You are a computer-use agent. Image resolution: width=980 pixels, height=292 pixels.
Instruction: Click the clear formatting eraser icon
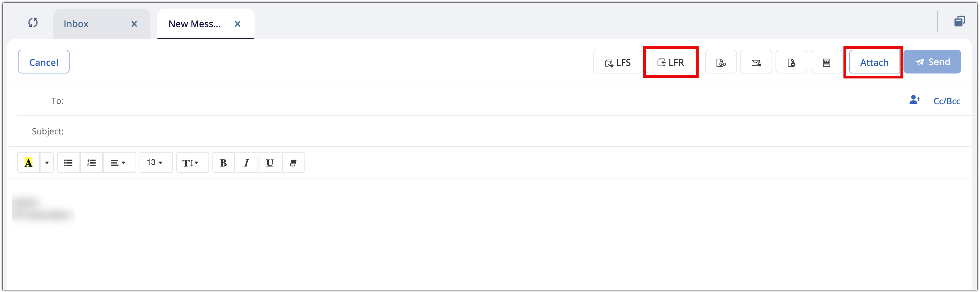293,162
